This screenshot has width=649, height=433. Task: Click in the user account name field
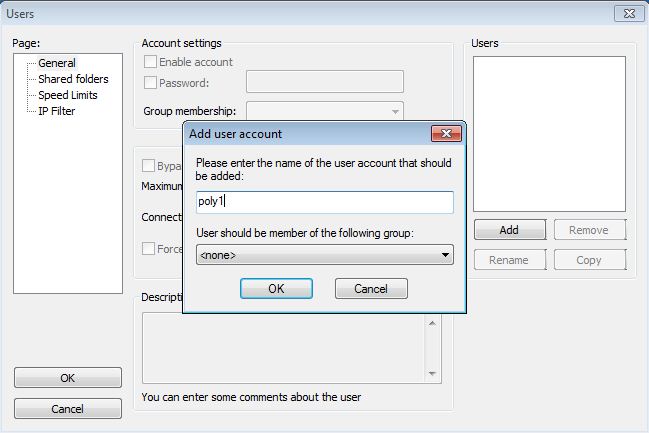point(325,202)
